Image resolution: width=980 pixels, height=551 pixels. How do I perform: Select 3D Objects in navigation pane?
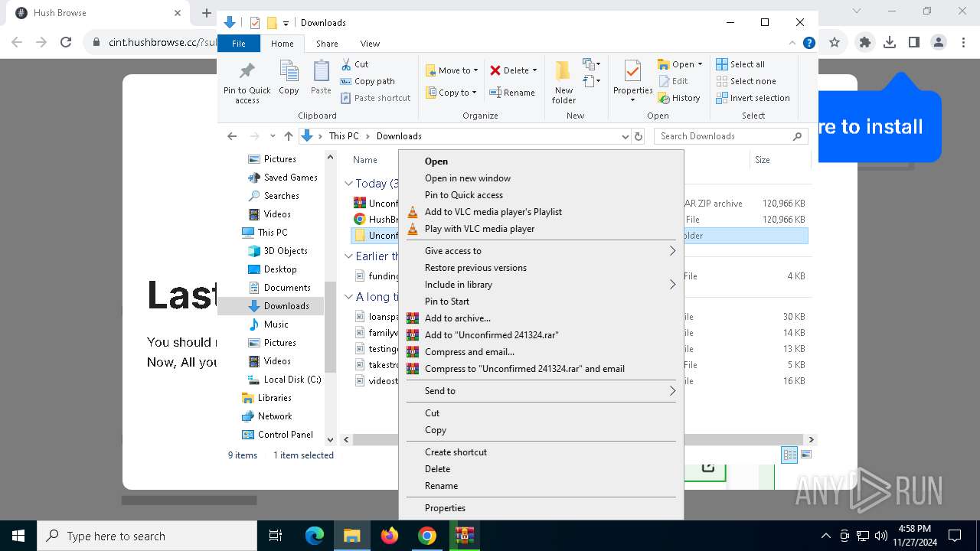click(x=278, y=251)
